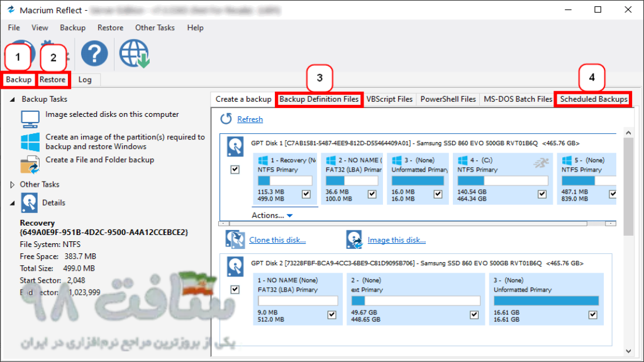Click the Disk 1 horizontal scrollbar

417,224
